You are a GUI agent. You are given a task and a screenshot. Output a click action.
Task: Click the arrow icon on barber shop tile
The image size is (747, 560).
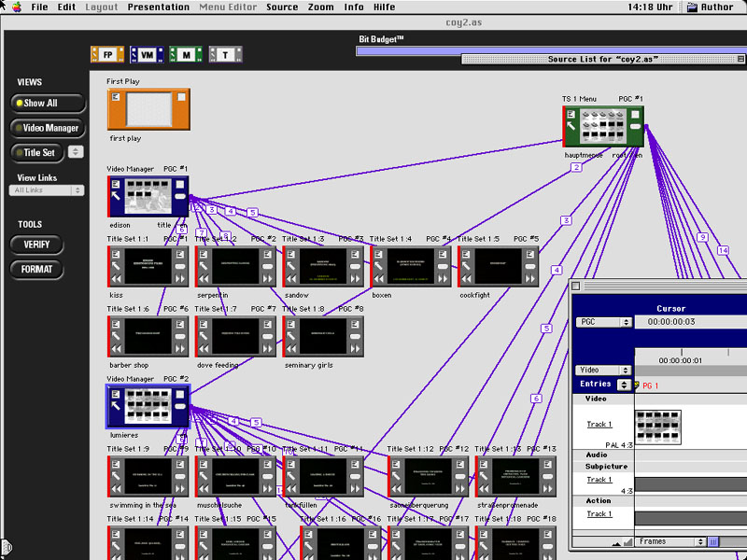[116, 335]
